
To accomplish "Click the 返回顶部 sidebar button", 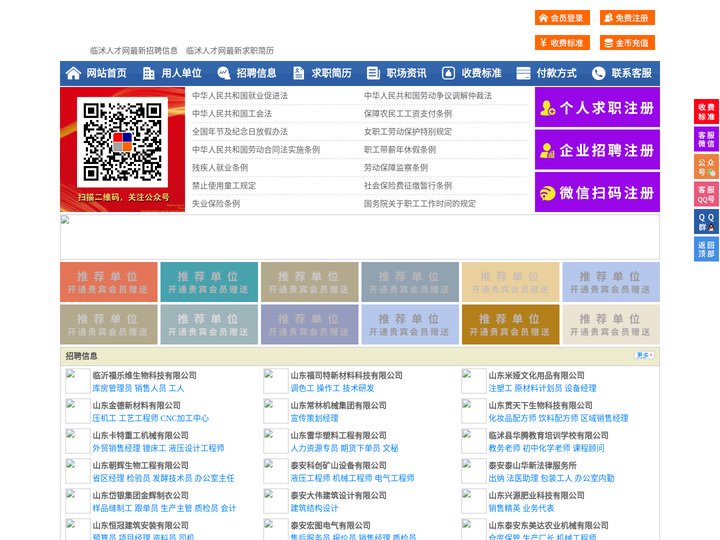I will 706,249.
